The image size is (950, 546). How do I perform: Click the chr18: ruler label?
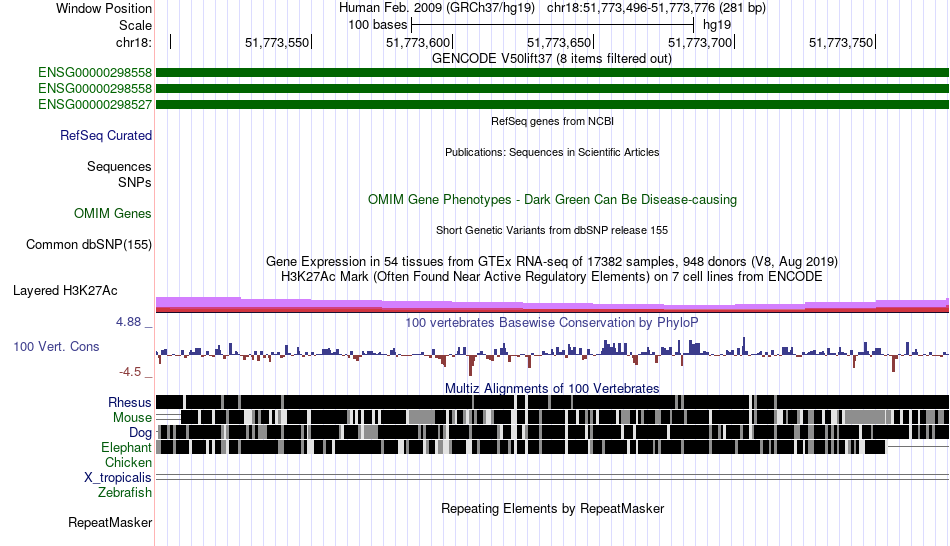pos(134,42)
